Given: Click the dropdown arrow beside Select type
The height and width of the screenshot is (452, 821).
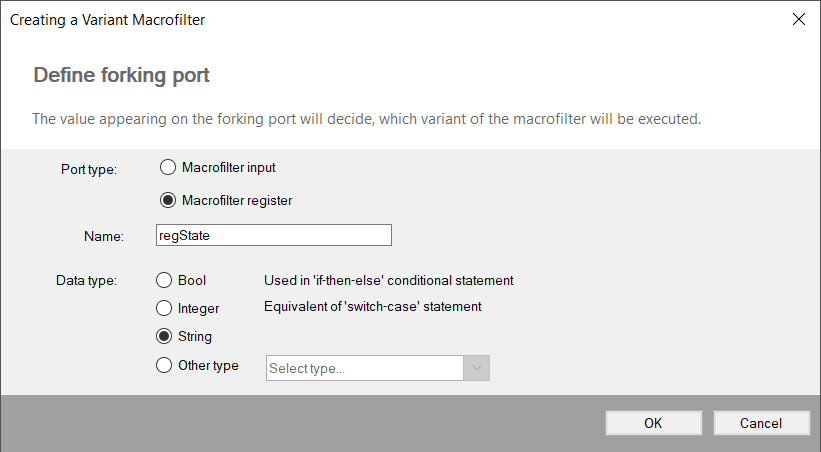Looking at the screenshot, I should [x=476, y=368].
